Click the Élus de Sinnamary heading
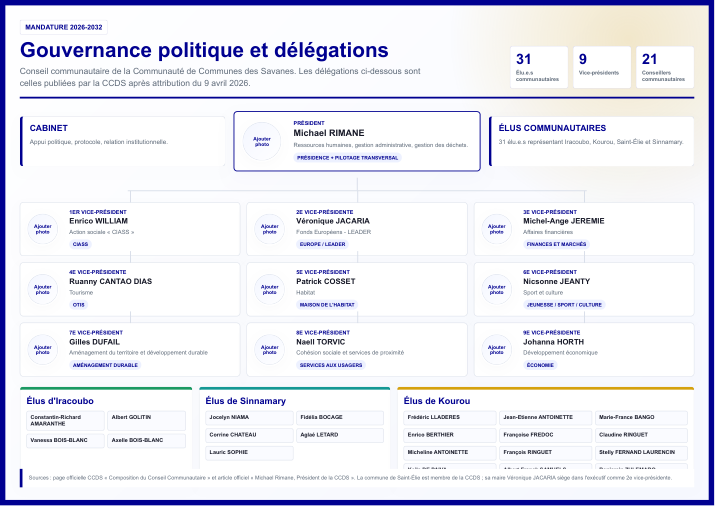 [x=245, y=401]
